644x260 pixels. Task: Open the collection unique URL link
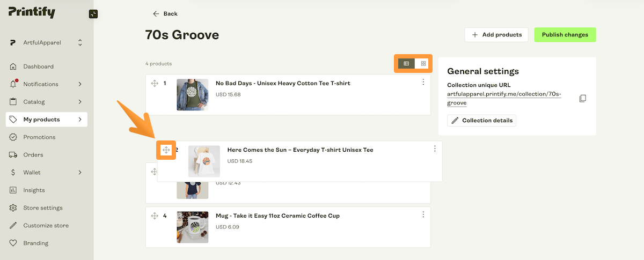pyautogui.click(x=504, y=98)
